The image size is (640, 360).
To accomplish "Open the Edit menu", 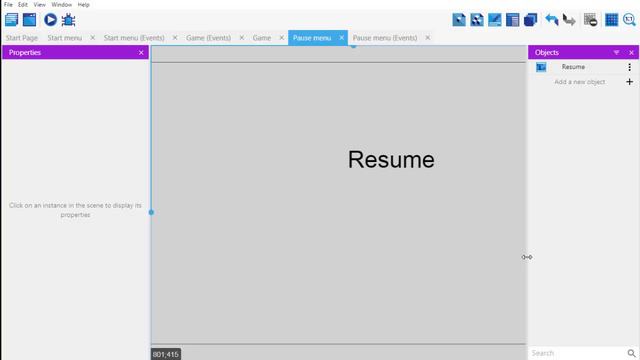I will point(23,4).
